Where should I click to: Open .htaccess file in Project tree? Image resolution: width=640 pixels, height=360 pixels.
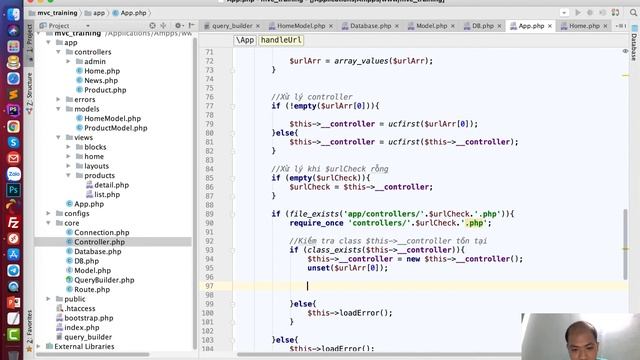(x=80, y=309)
